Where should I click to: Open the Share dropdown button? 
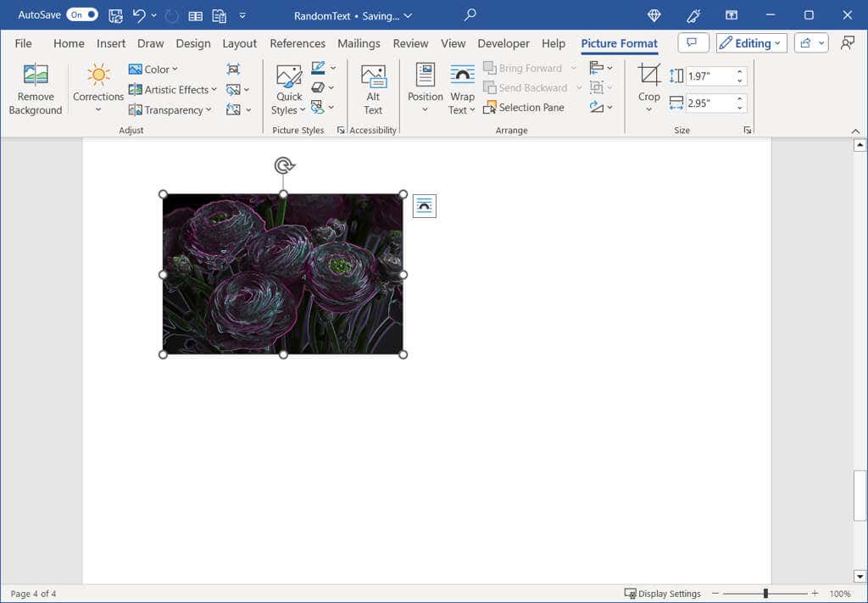(x=811, y=43)
